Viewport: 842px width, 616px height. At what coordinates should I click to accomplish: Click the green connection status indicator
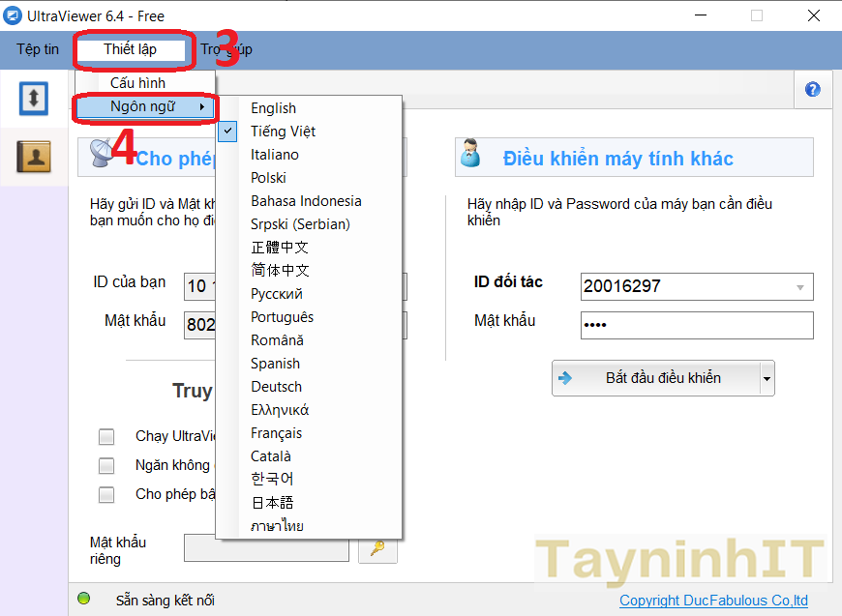(84, 599)
